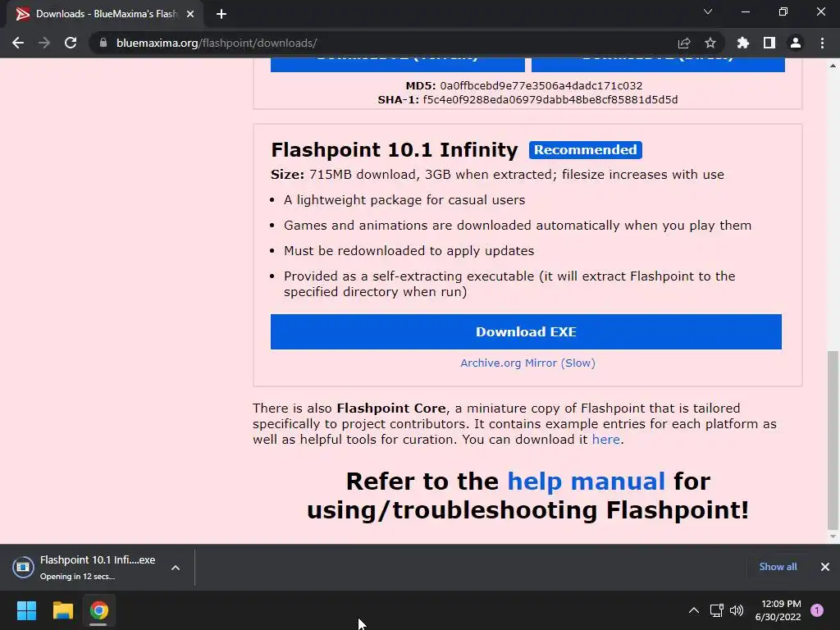Click the MD5 hash value text
The height and width of the screenshot is (630, 840).
pos(541,85)
